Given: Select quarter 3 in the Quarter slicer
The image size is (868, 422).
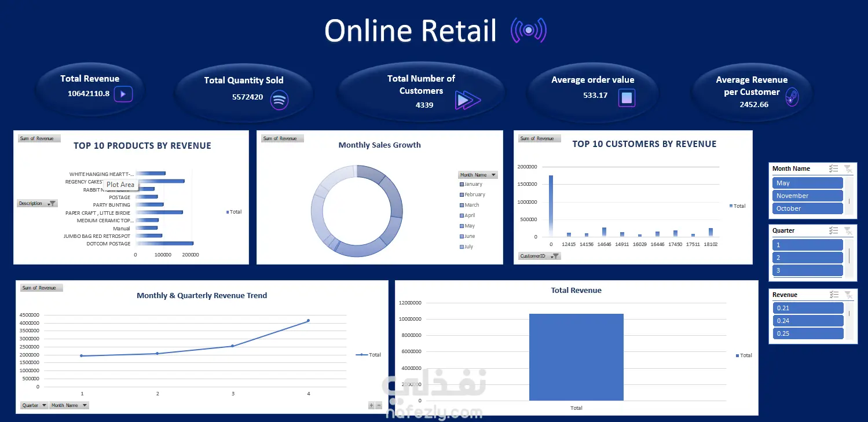Looking at the screenshot, I should tap(807, 270).
